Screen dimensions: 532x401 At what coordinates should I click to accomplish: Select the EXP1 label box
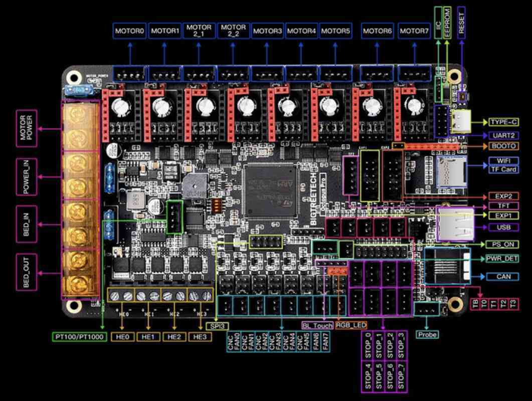[x=504, y=216]
